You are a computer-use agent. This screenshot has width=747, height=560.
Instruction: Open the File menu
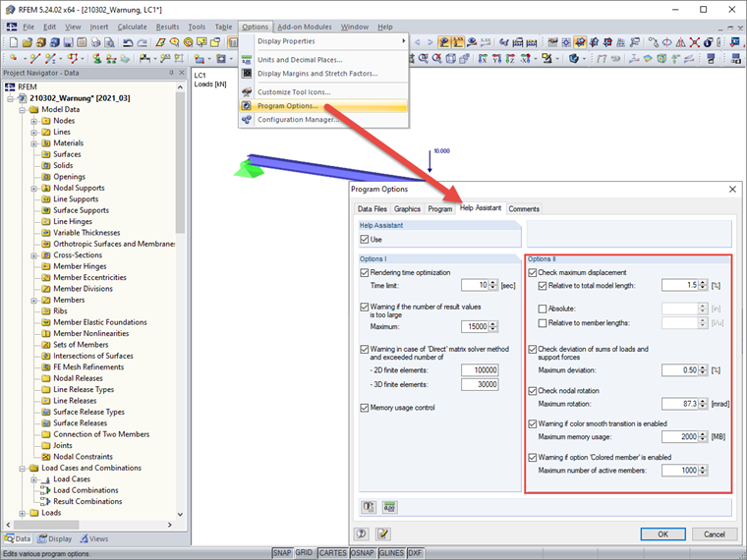coord(29,27)
